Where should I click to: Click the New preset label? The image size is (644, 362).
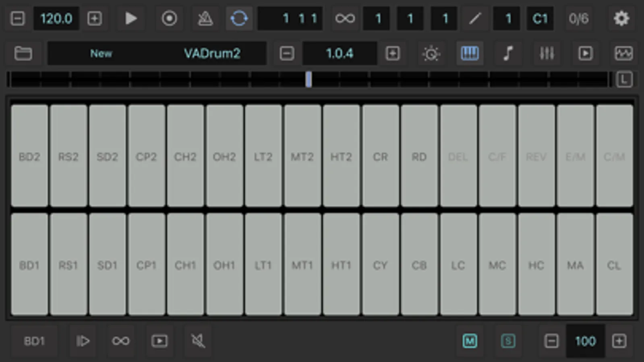coord(101,53)
